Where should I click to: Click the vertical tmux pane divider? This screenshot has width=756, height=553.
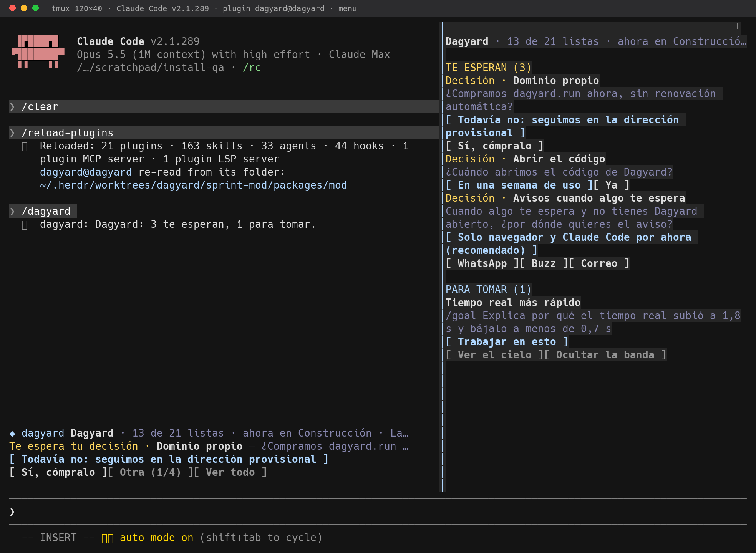click(442, 257)
